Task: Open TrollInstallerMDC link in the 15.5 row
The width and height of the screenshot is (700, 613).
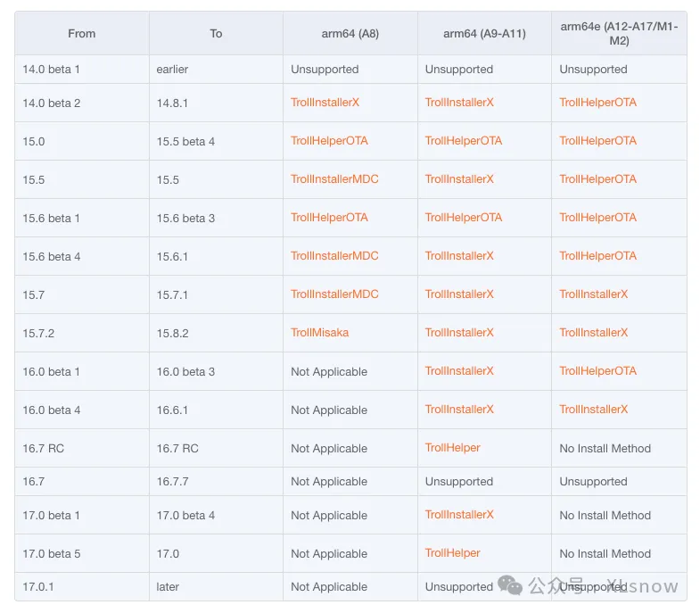Action: (334, 179)
